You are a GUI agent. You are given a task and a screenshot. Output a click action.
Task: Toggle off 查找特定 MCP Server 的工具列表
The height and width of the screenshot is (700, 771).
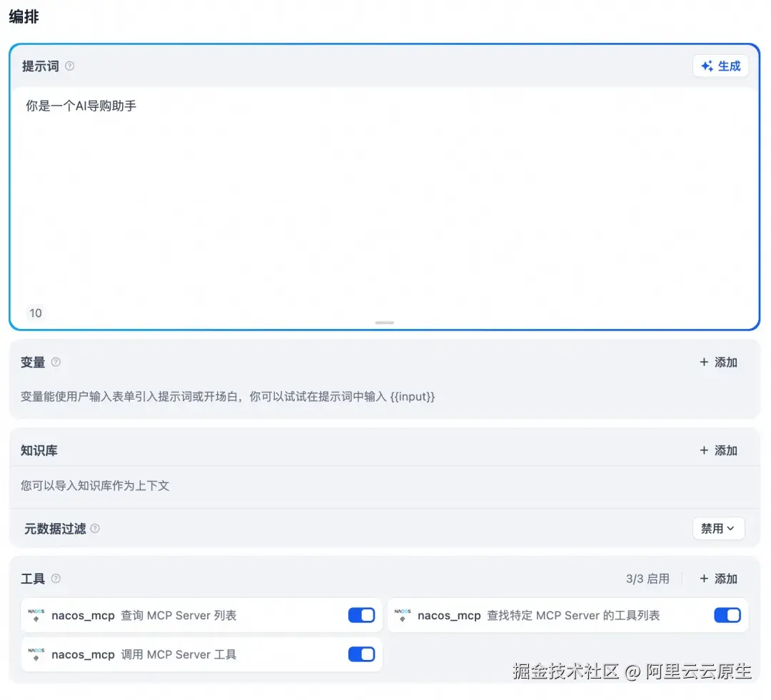tap(727, 614)
